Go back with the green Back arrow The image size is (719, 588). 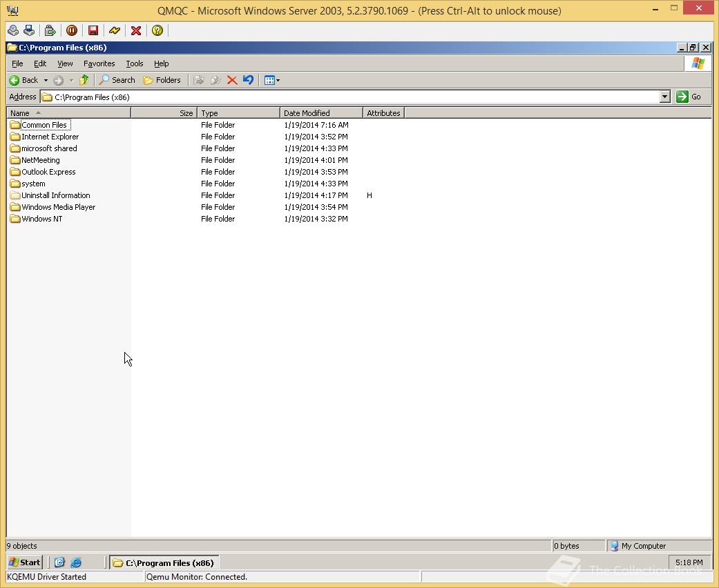point(24,80)
